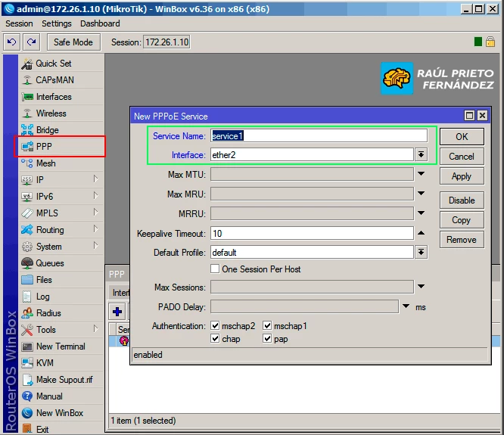Click the Copy button

462,220
